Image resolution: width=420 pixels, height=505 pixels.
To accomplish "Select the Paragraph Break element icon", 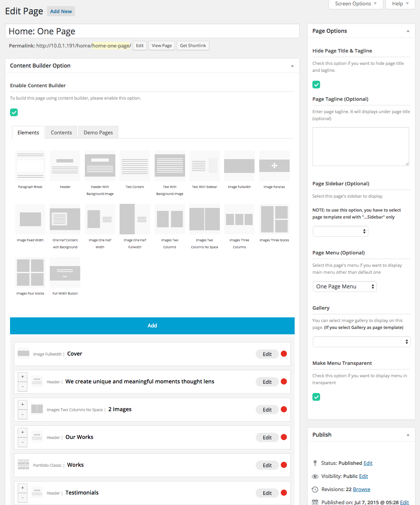I will point(30,166).
